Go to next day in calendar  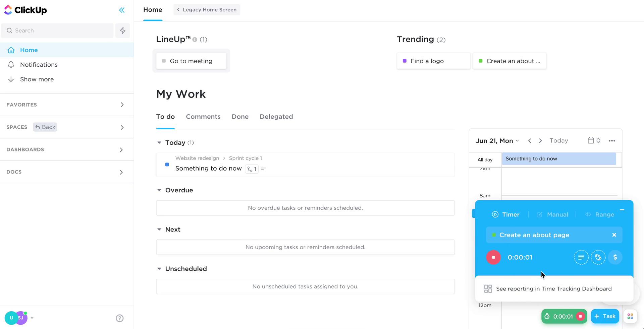(x=540, y=141)
